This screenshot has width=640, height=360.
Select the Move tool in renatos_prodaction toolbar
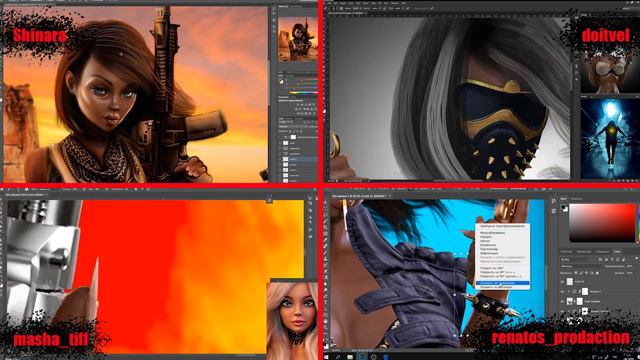tap(325, 203)
